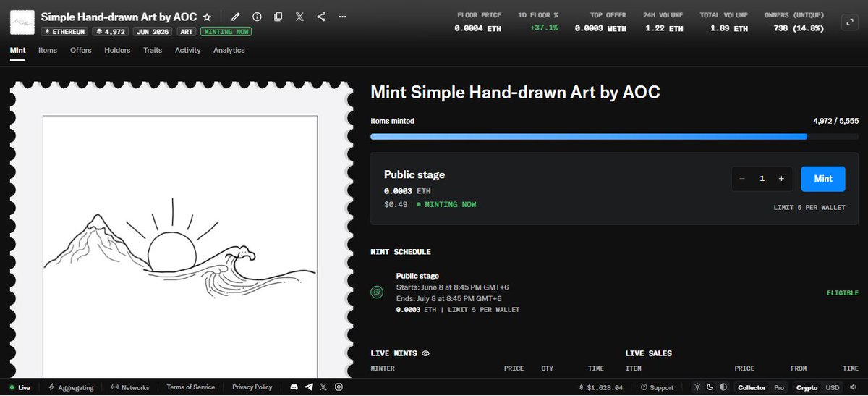868x396 pixels.
Task: Click the LIMIT 5 PER WALLET note under Mint
Action: pyautogui.click(x=809, y=208)
